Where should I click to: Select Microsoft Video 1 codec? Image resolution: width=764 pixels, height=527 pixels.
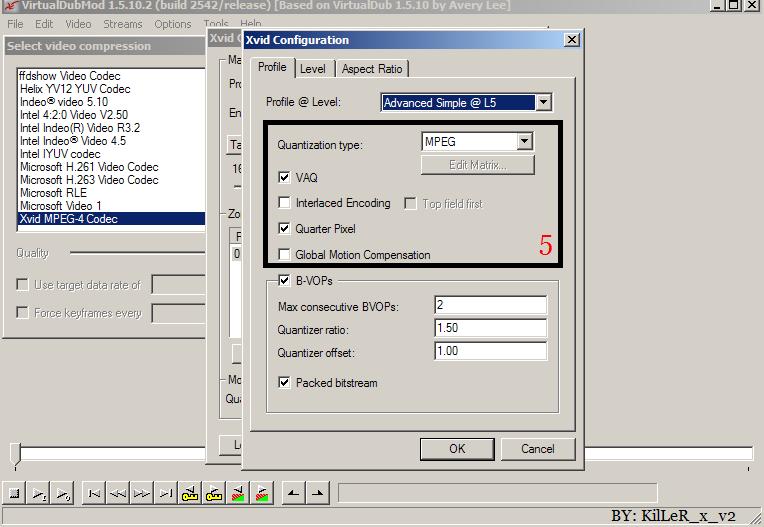(x=111, y=206)
